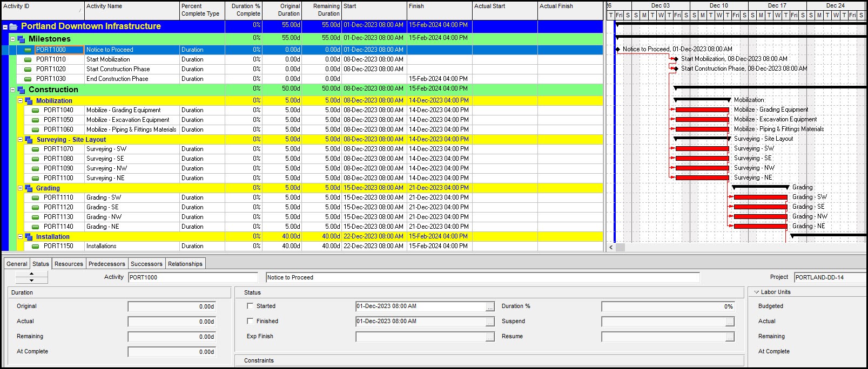Check the Finished checkbox
The width and height of the screenshot is (868, 369).
[250, 321]
